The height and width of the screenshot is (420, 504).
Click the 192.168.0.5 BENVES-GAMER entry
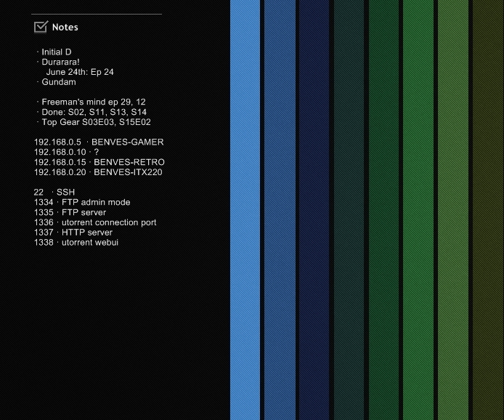[99, 142]
